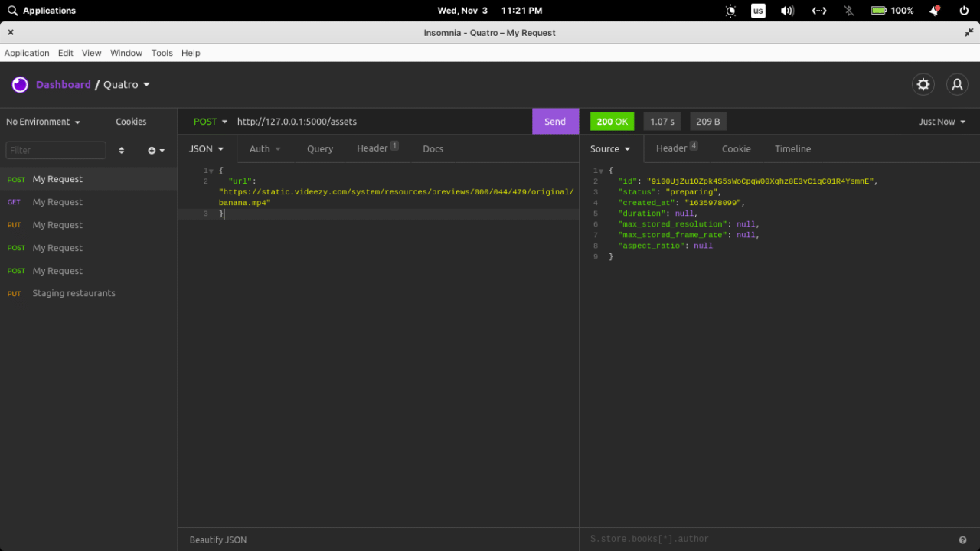Switch to the Docs tab

pyautogui.click(x=433, y=149)
